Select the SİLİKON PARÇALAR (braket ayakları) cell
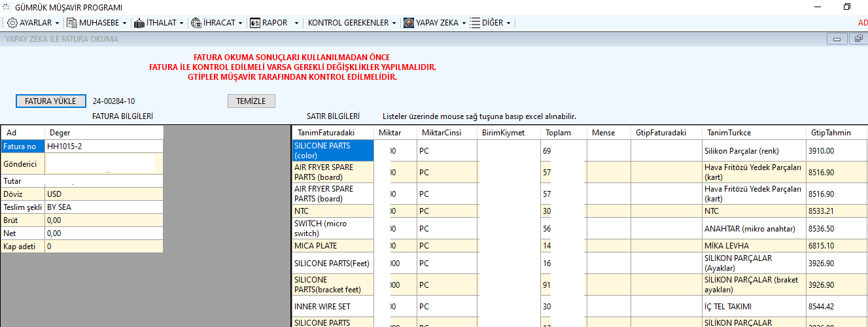 (x=754, y=284)
